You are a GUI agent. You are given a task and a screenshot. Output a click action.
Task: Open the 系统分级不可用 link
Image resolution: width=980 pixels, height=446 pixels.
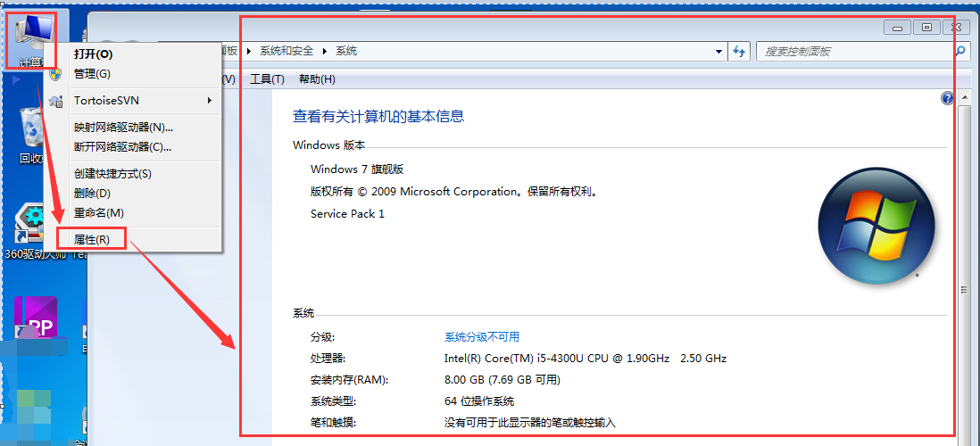tap(481, 337)
